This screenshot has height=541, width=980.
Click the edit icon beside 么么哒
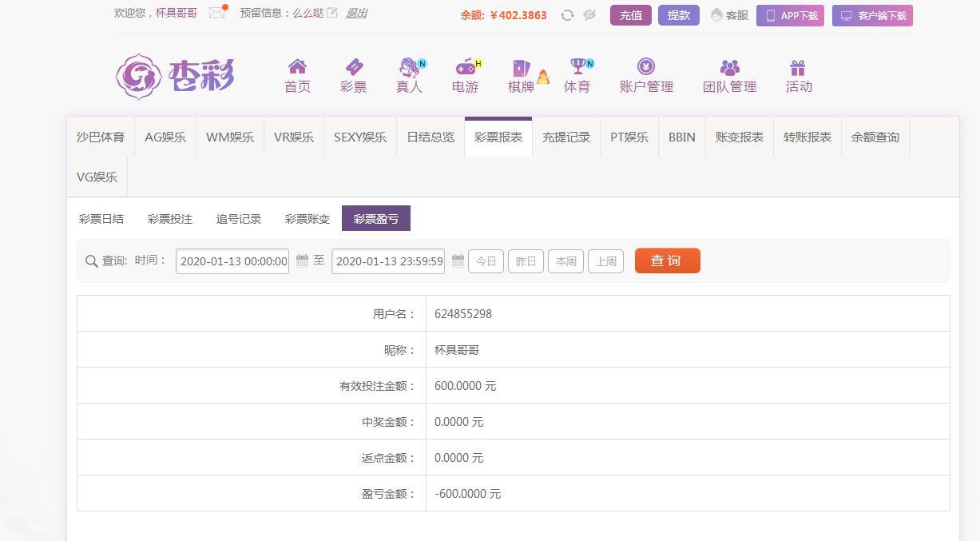[x=332, y=13]
